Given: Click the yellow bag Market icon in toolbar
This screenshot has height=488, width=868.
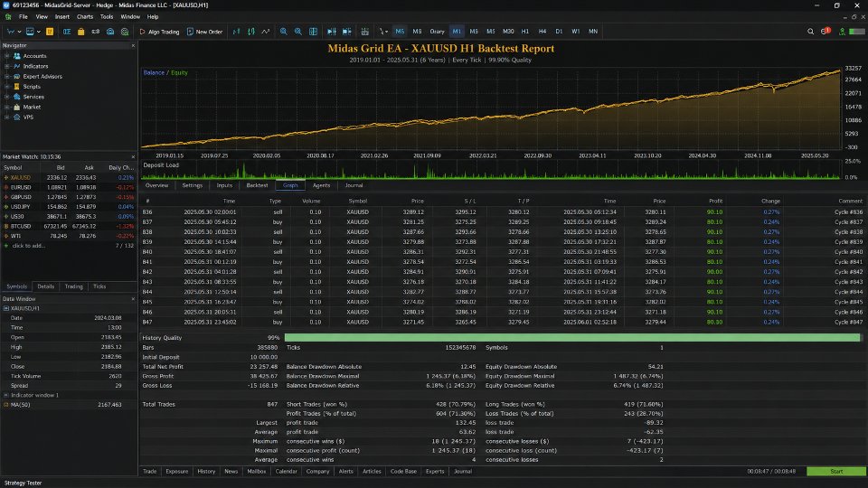Looking at the screenshot, I should click(x=80, y=32).
